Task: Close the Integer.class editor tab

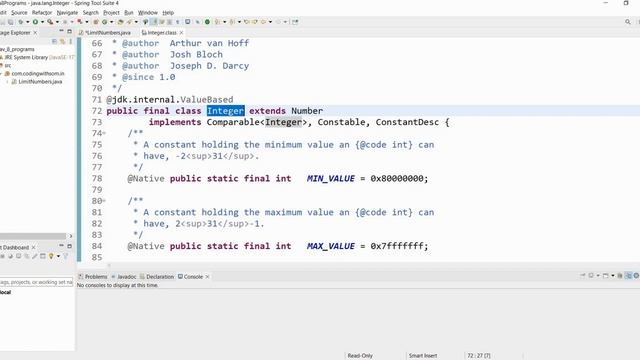Action: (181, 33)
